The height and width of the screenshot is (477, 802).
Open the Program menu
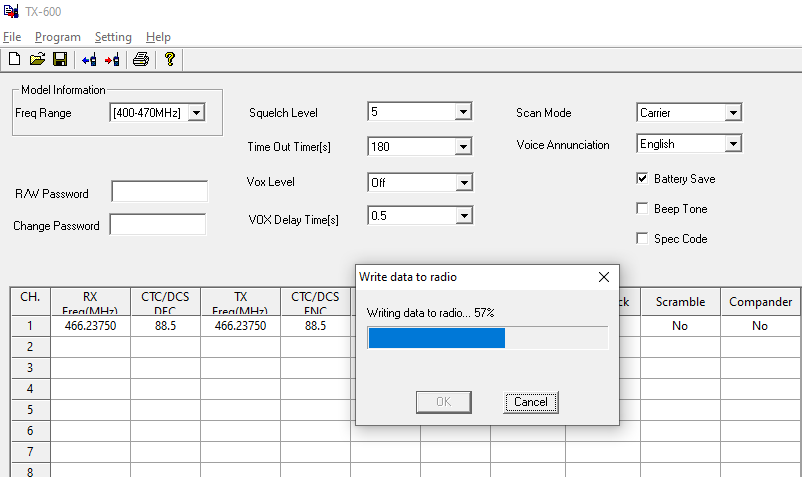pos(58,37)
